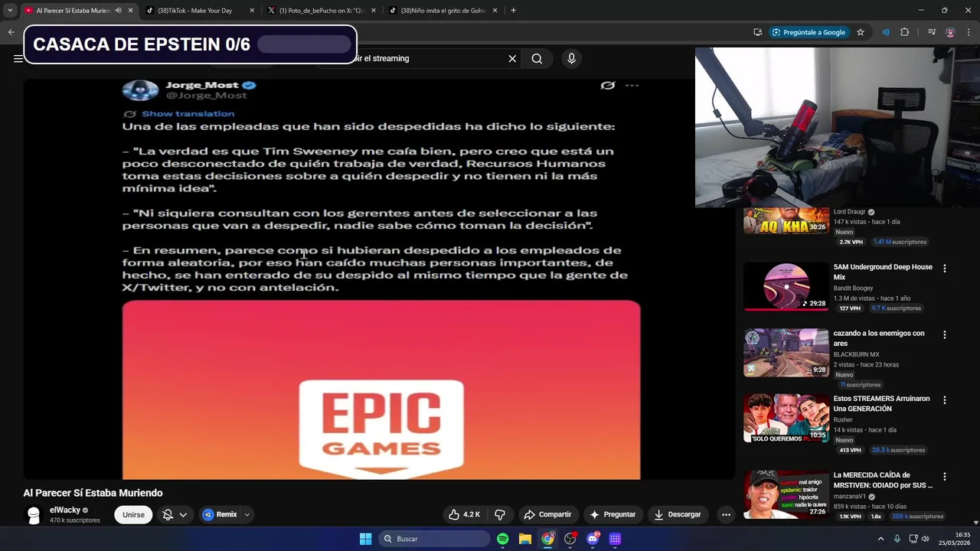The width and height of the screenshot is (980, 551).
Task: Expand the Remix dropdown arrow
Action: point(247,515)
